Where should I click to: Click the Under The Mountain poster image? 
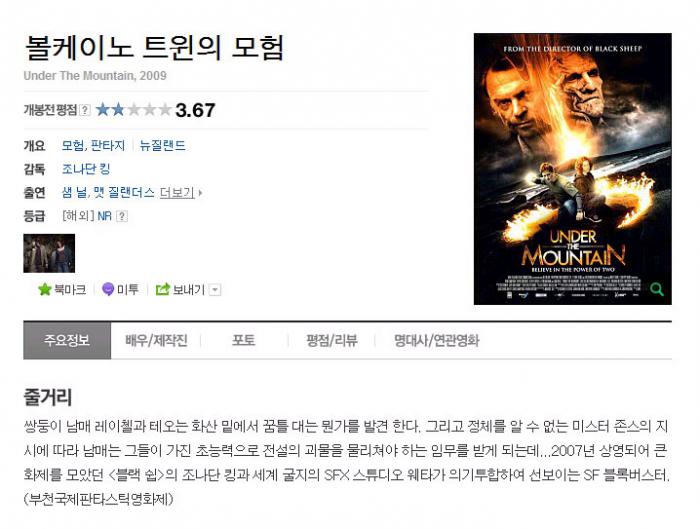click(572, 169)
